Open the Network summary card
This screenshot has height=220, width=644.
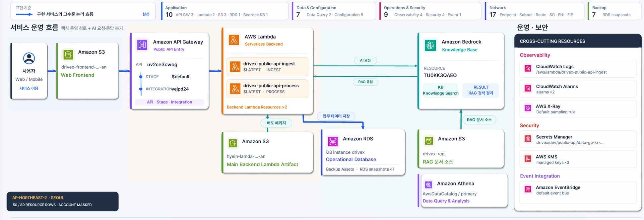coord(534,11)
